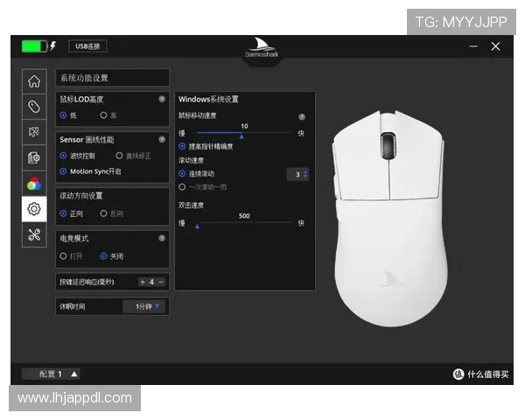Open the pointer/DPI sidebar icon
525x420 pixels.
tap(34, 132)
